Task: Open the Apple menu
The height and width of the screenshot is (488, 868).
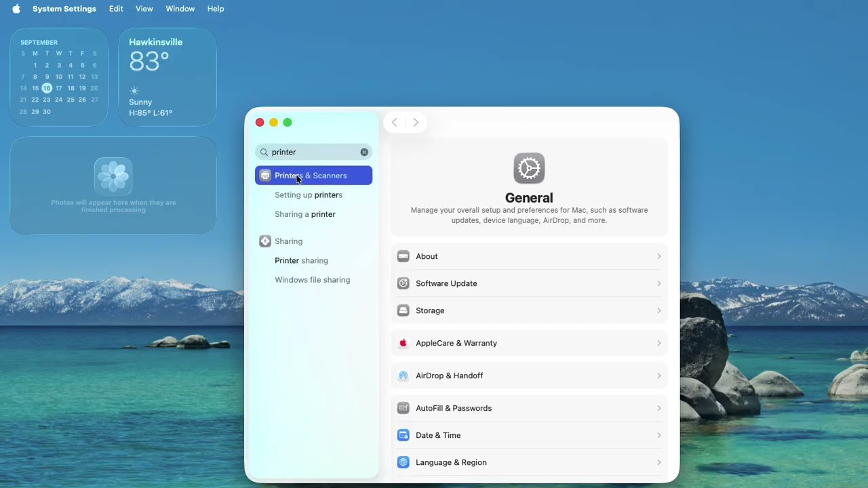Action: [16, 9]
